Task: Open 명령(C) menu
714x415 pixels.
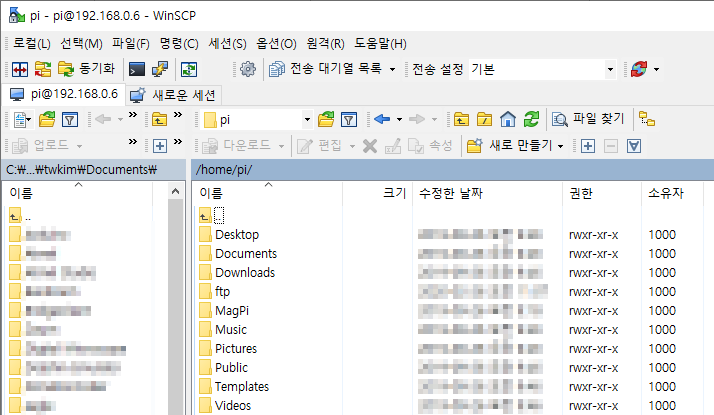Action: [179, 44]
